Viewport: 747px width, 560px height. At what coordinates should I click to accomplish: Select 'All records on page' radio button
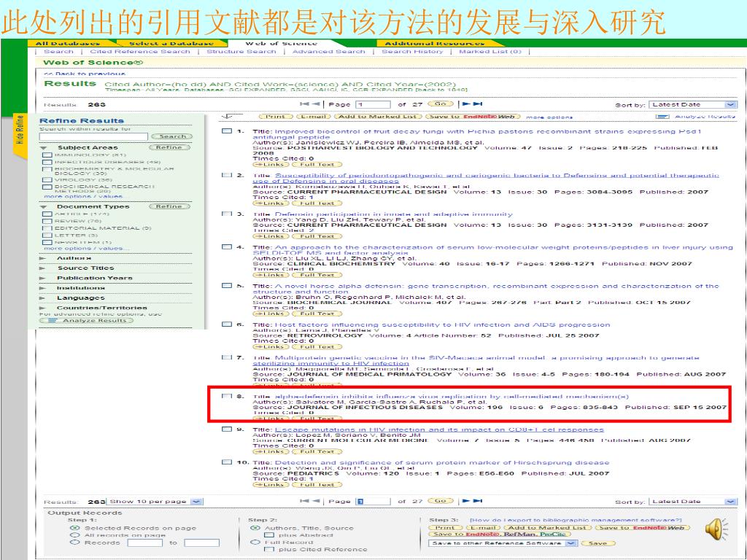(74, 535)
